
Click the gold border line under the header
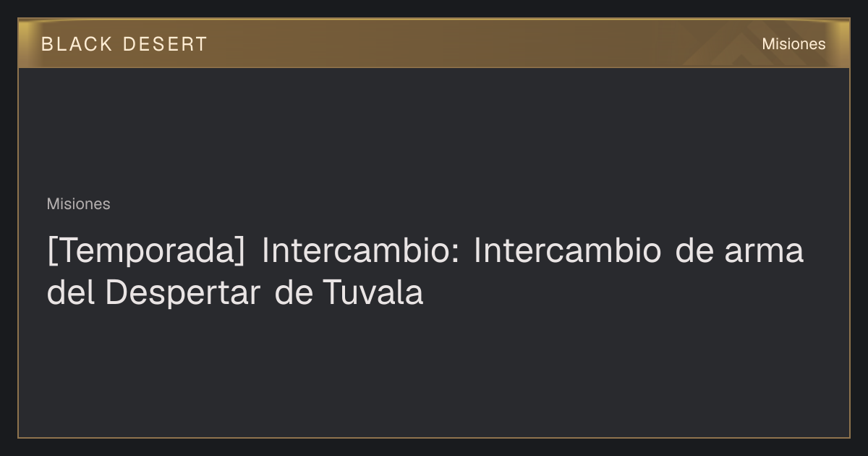pos(434,67)
